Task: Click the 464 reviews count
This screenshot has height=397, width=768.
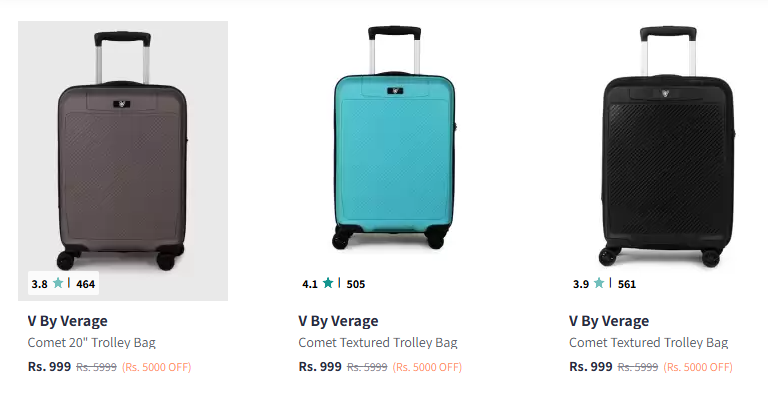Action: pyautogui.click(x=85, y=284)
